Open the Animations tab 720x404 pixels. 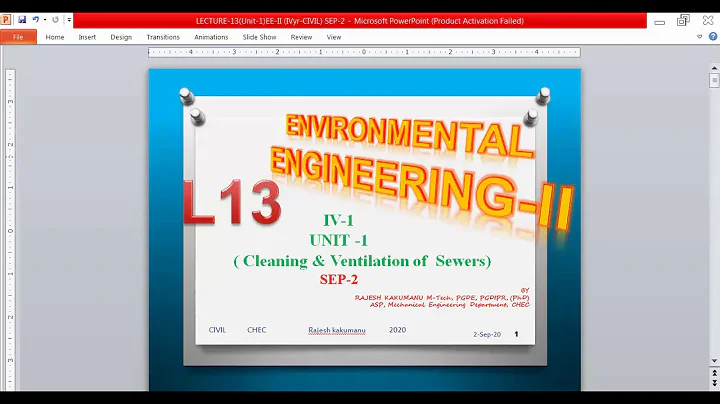click(211, 37)
